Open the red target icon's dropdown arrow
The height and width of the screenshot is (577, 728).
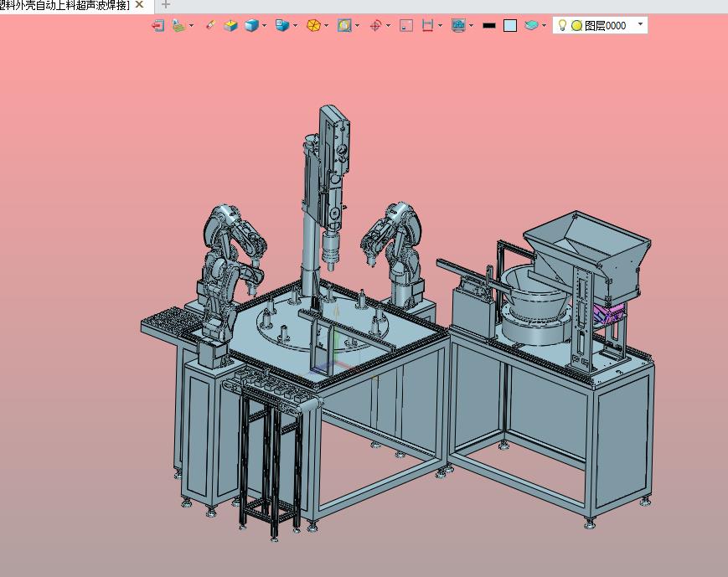[388, 25]
